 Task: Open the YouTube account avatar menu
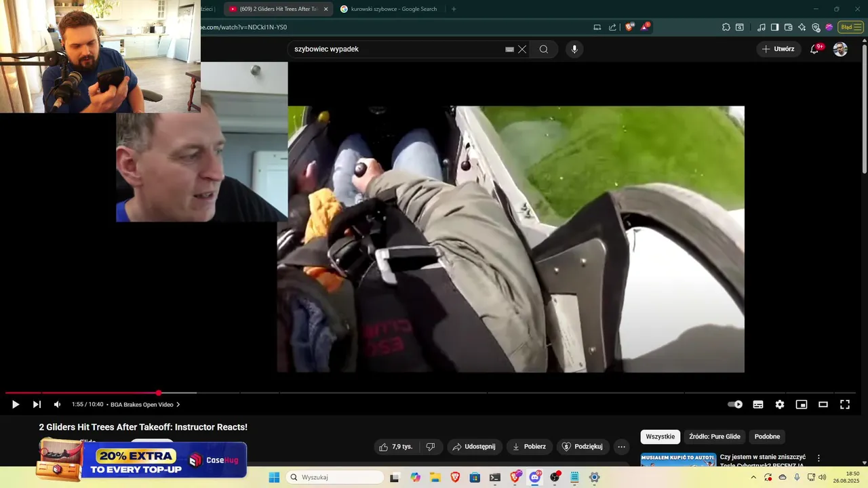[840, 49]
